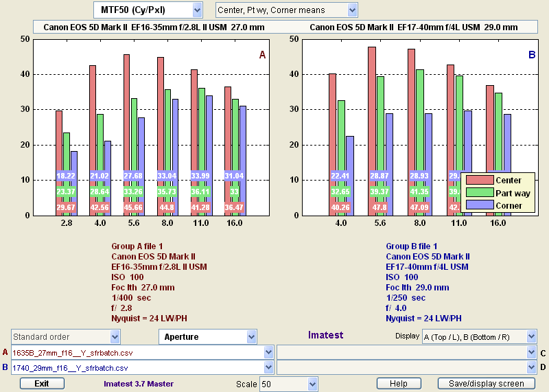The image size is (549, 392).
Task: Select chart B center value 47.8
Action: coord(379,207)
